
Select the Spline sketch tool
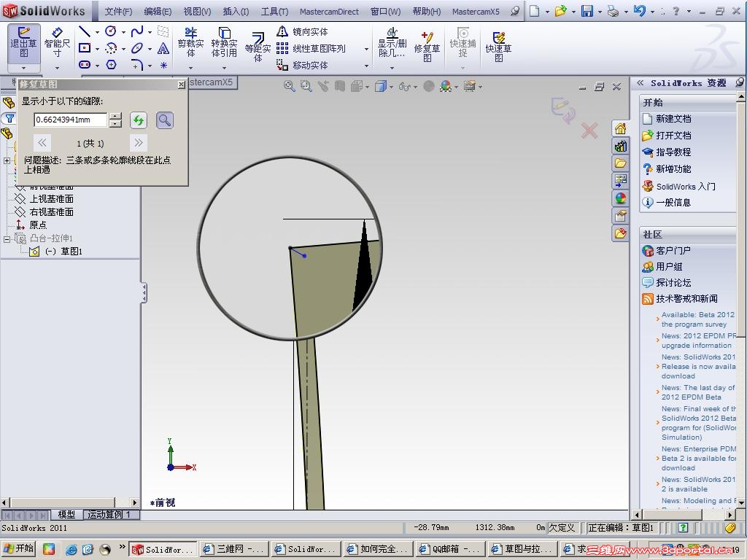[x=136, y=32]
